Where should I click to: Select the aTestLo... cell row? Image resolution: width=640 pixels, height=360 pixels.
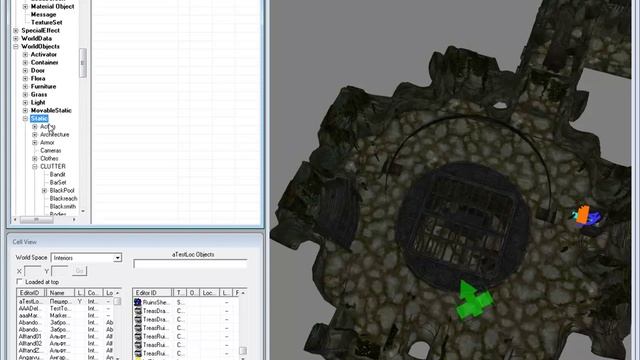coord(65,302)
